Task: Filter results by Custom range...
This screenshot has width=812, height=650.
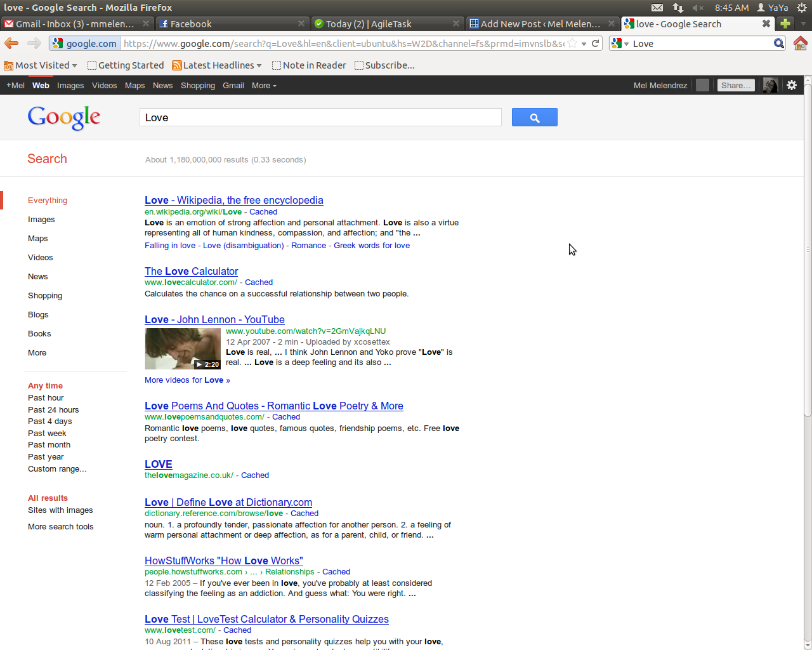Action: (x=57, y=468)
